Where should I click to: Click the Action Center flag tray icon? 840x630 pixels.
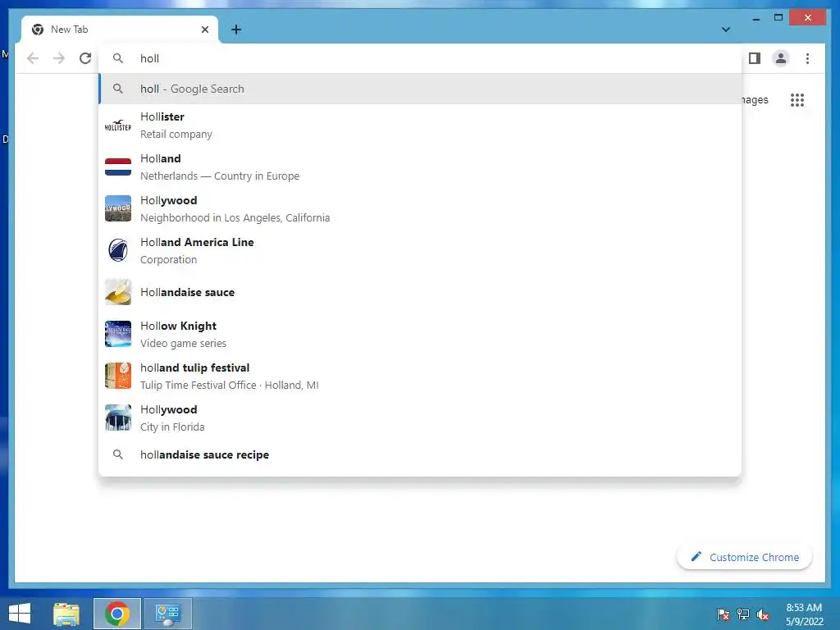(724, 614)
